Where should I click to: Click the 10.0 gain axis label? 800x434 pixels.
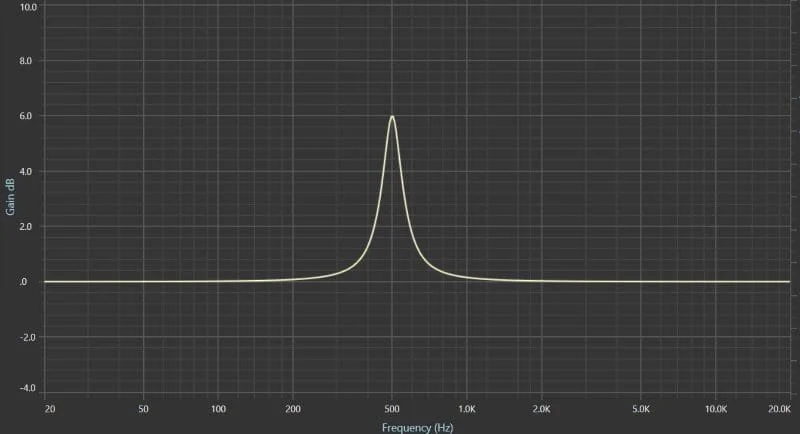pyautogui.click(x=28, y=7)
